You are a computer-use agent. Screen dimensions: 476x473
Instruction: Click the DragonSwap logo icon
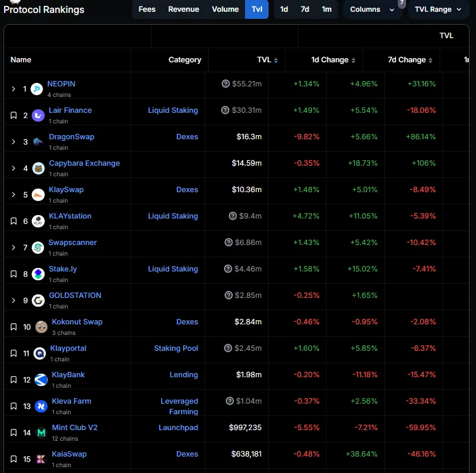38,142
